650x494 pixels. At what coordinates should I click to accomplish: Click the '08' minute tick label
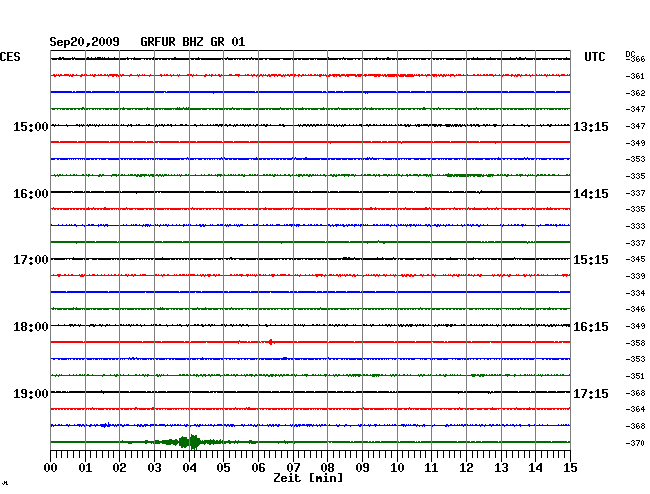click(327, 468)
